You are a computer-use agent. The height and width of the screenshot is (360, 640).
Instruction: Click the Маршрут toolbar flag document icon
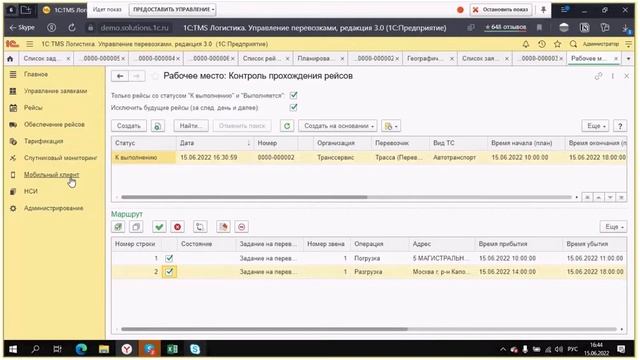pos(223,227)
